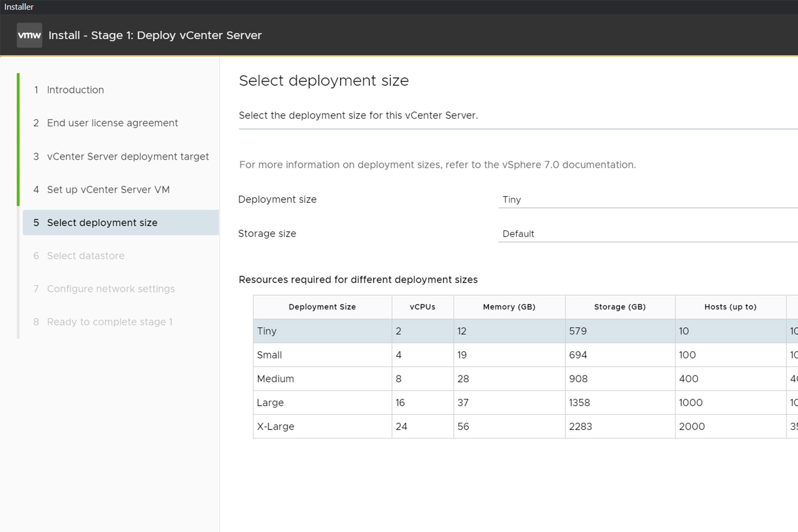Click Tiny storage value 579
Image resolution: width=798 pixels, height=532 pixels.
[578, 331]
